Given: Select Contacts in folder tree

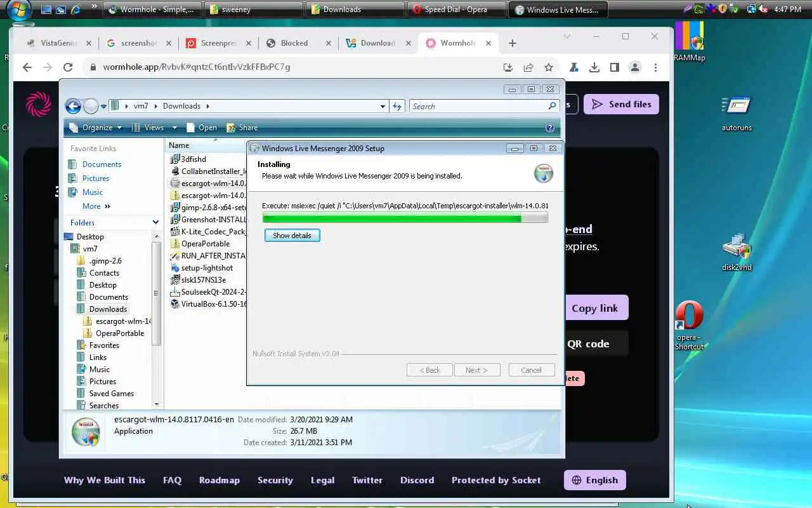Looking at the screenshot, I should 104,273.
